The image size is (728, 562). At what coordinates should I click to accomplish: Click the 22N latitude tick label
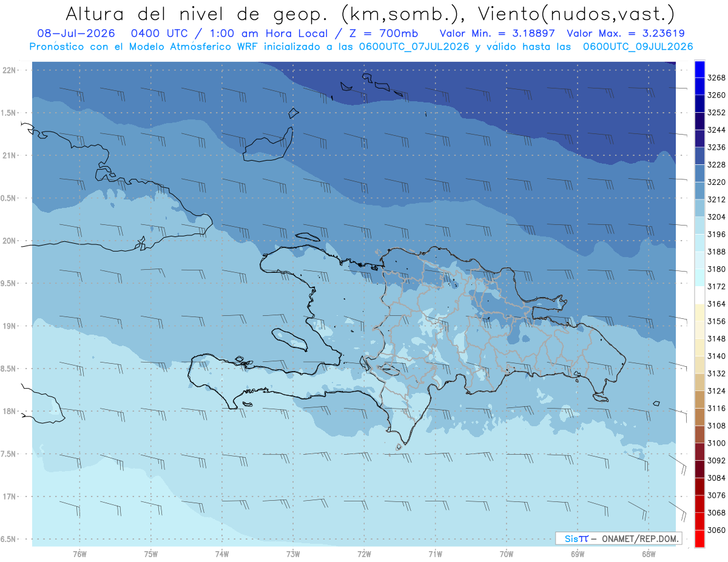pos(10,70)
